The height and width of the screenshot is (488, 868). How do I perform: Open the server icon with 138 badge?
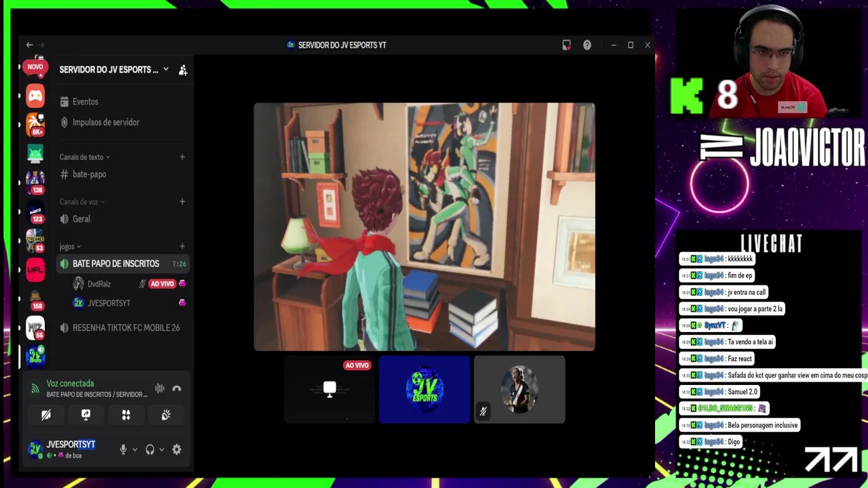[35, 182]
